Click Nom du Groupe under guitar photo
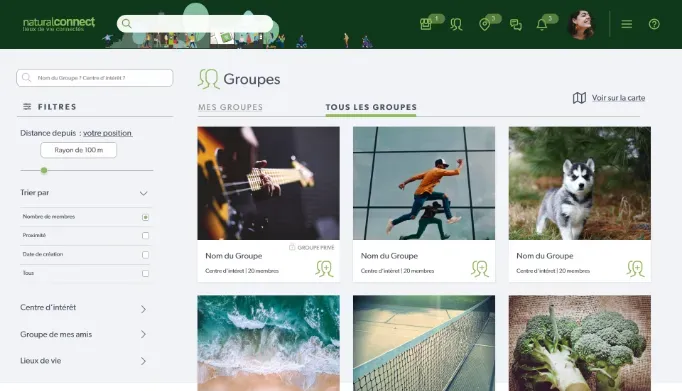This screenshot has width=682, height=391. point(234,256)
